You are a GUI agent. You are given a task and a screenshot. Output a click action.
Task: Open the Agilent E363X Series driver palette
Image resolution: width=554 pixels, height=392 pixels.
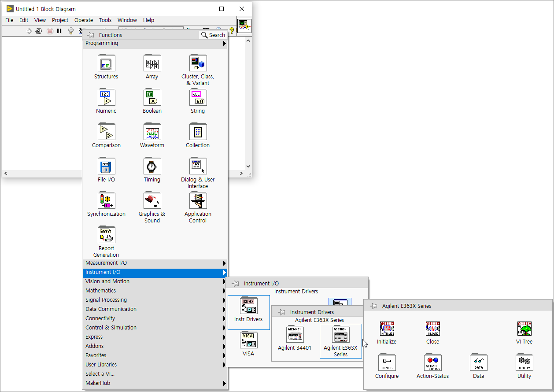click(340, 341)
